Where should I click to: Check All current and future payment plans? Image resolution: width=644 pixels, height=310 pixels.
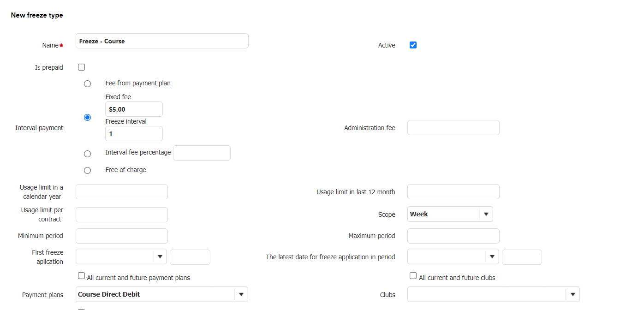[x=82, y=276]
